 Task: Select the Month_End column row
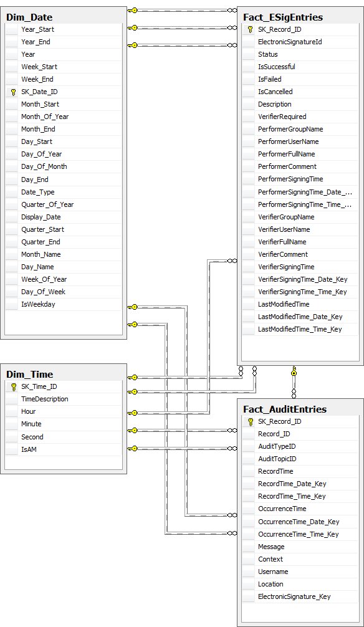coord(63,129)
